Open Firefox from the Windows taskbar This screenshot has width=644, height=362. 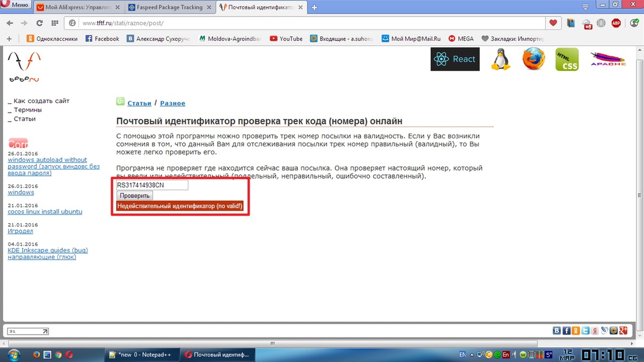36,355
